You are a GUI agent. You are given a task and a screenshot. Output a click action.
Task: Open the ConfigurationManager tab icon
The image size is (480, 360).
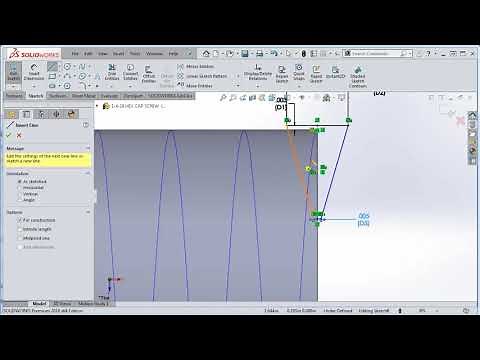41,114
